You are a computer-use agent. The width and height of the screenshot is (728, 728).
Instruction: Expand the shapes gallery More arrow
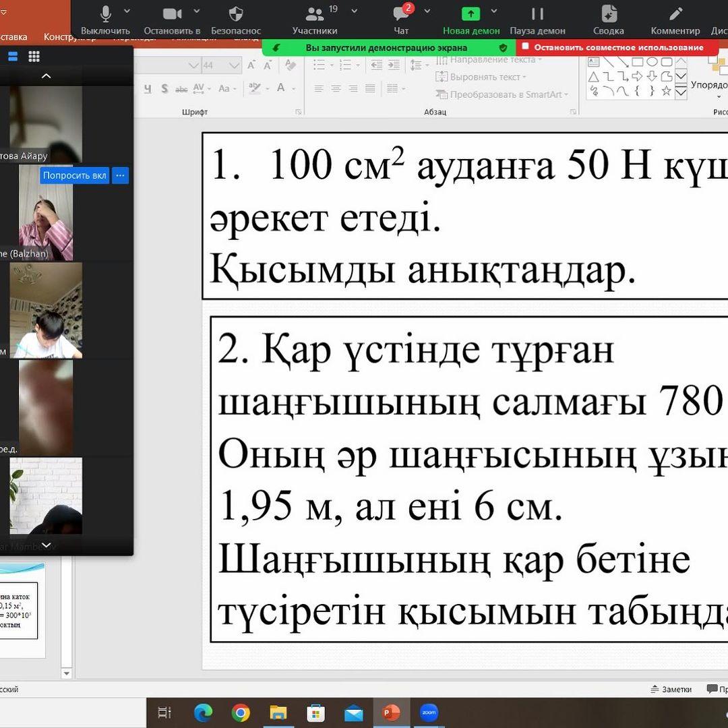[681, 92]
